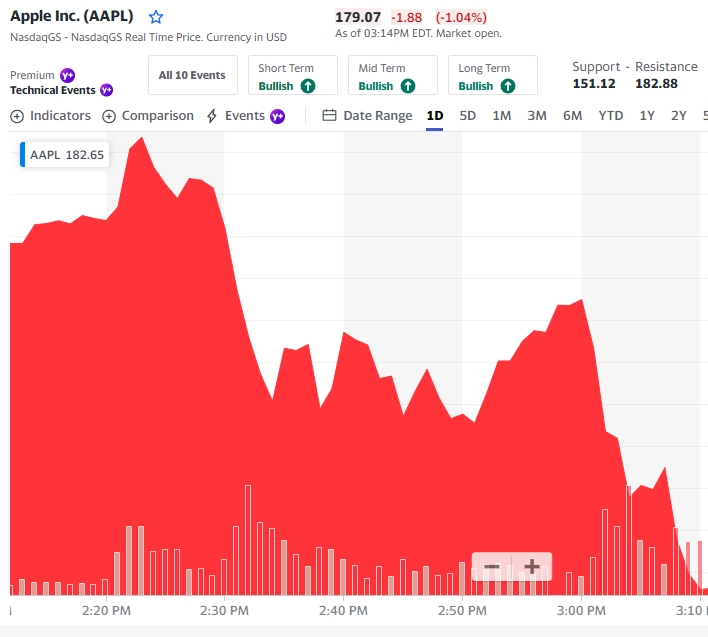Add AAPL to watchlist with star icon
Screen dimensions: 708x637
tap(156, 17)
